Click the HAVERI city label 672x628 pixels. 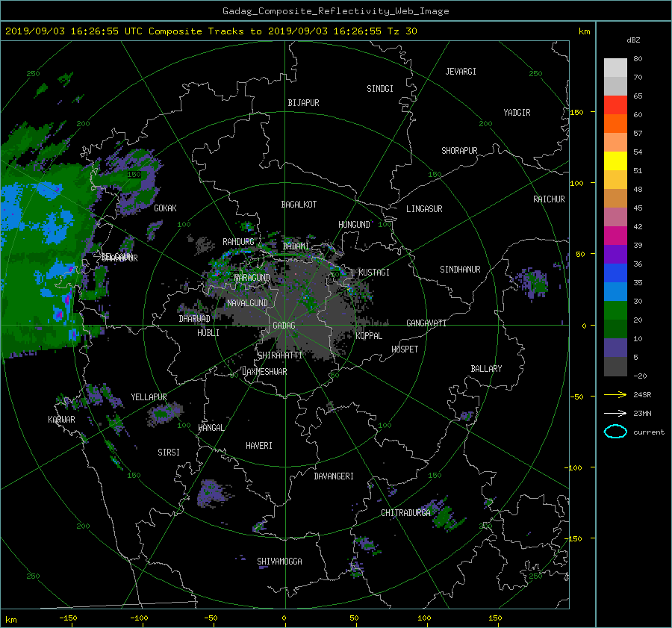(x=259, y=446)
